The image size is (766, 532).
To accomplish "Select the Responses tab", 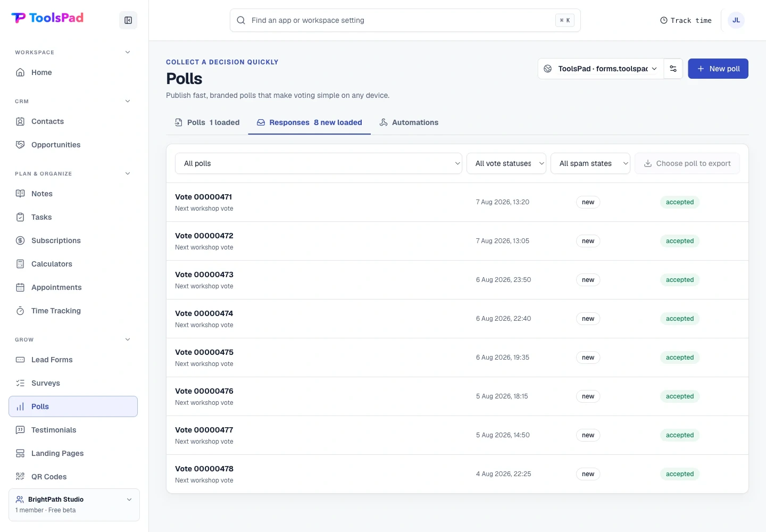I will (310, 122).
